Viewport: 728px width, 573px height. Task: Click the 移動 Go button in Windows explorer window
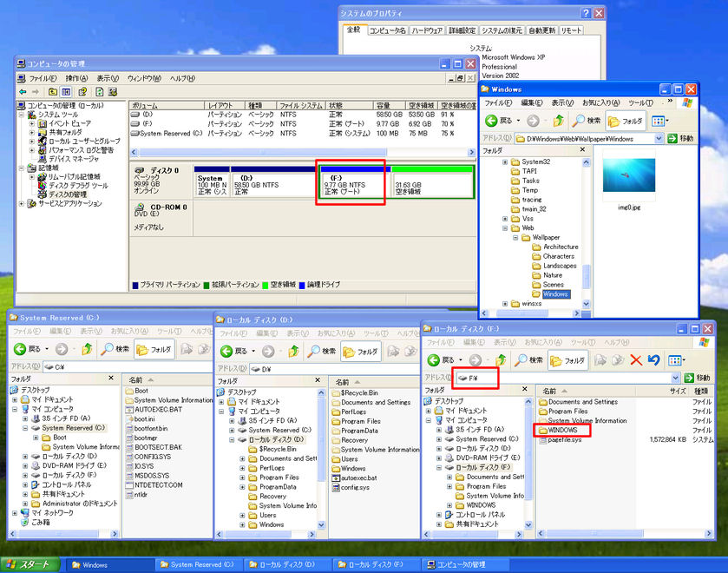(x=680, y=139)
